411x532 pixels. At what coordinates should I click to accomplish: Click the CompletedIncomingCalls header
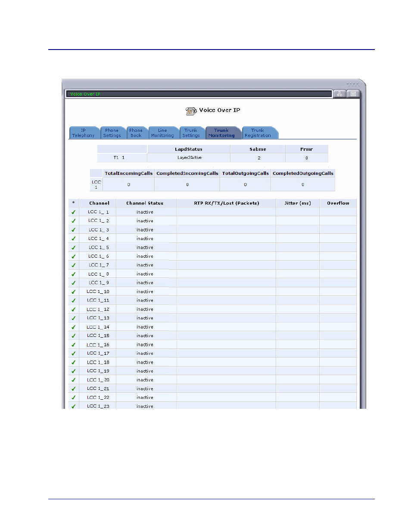187,173
